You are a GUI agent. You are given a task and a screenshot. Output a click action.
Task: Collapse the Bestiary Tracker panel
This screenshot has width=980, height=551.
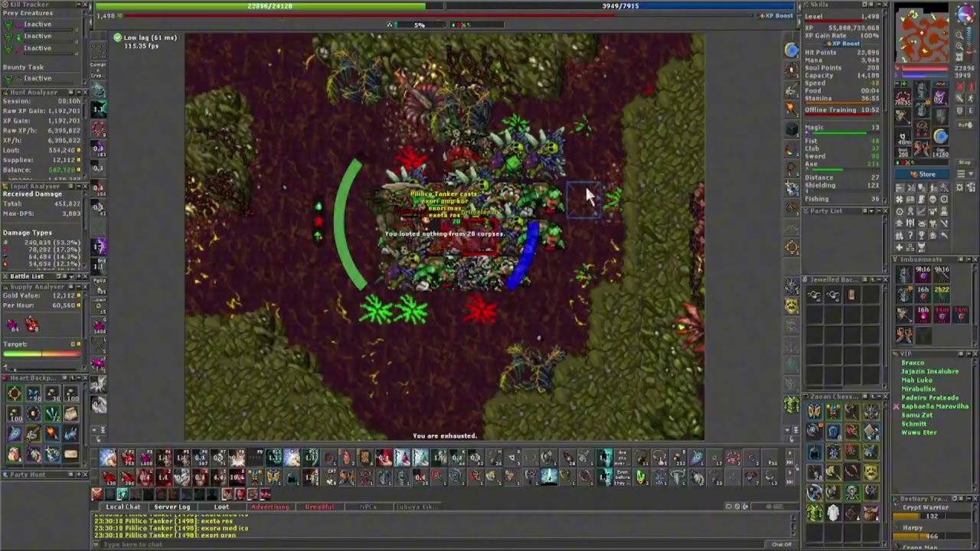(x=969, y=498)
